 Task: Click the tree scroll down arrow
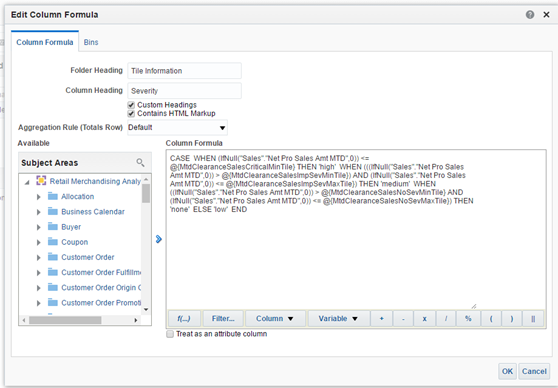(146, 310)
